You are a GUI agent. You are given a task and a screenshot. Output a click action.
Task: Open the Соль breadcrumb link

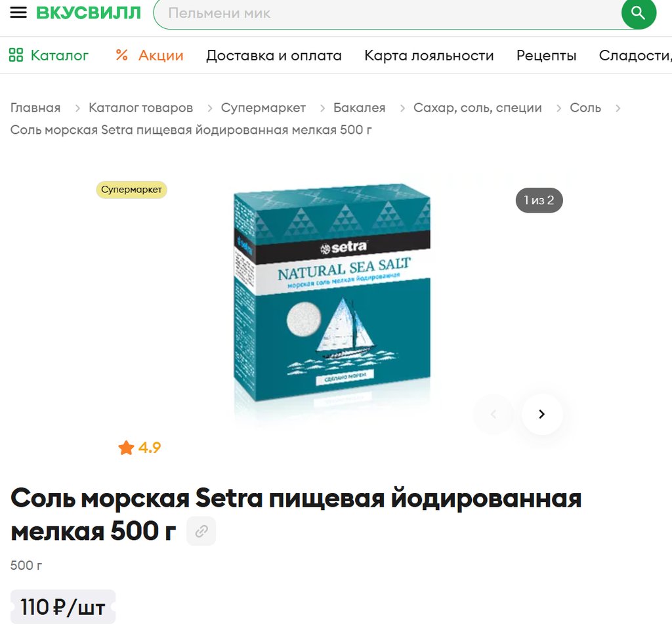tap(585, 108)
